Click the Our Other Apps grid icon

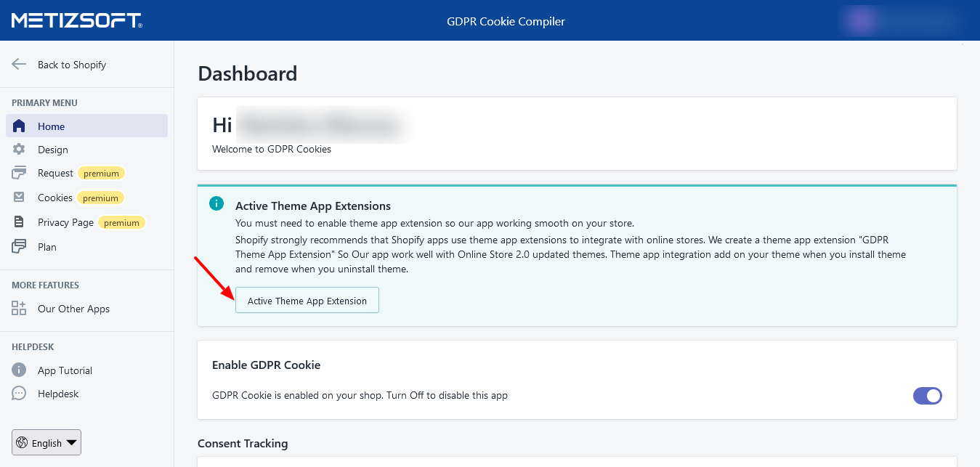tap(20, 309)
